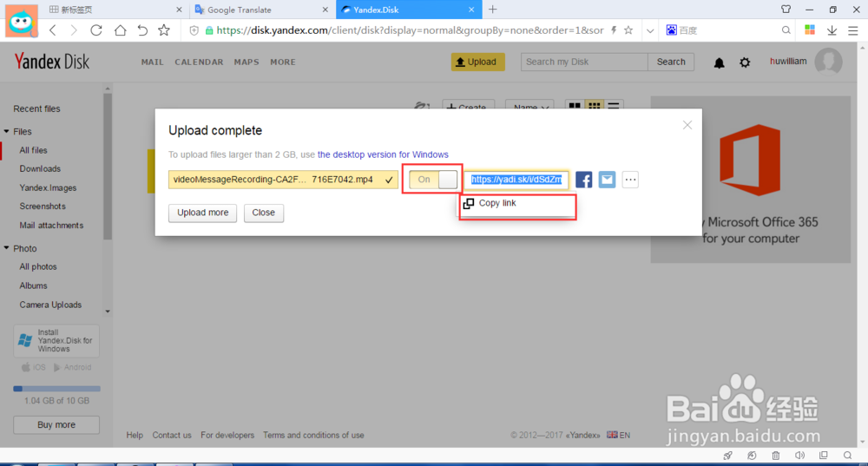Send the link by email icon
868x466 pixels.
click(x=607, y=180)
